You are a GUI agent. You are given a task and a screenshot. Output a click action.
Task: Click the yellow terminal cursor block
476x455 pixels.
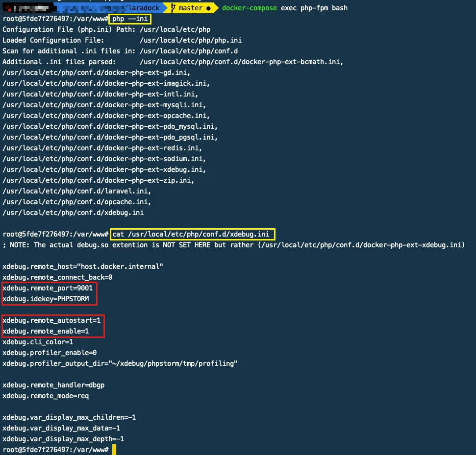(x=114, y=450)
